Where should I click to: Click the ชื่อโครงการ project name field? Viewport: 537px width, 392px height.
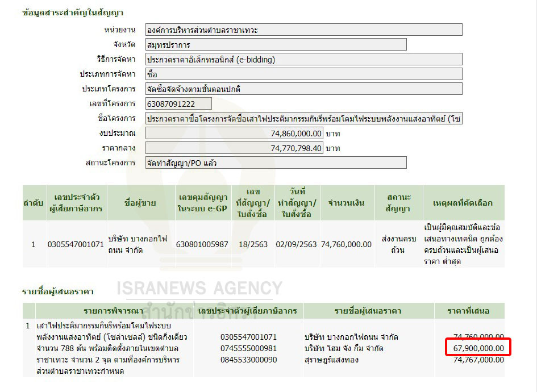(x=303, y=118)
